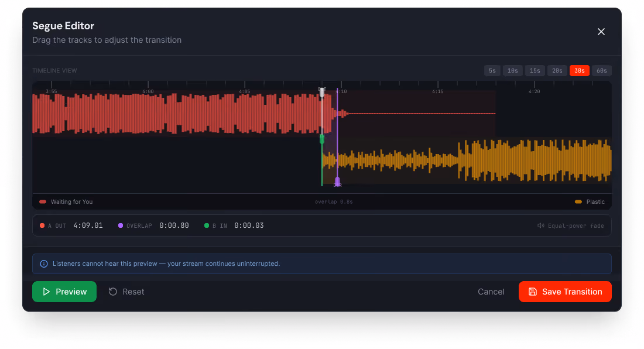This screenshot has height=349, width=644.
Task: Click the 4:15 mark on the ruler
Action: [437, 91]
